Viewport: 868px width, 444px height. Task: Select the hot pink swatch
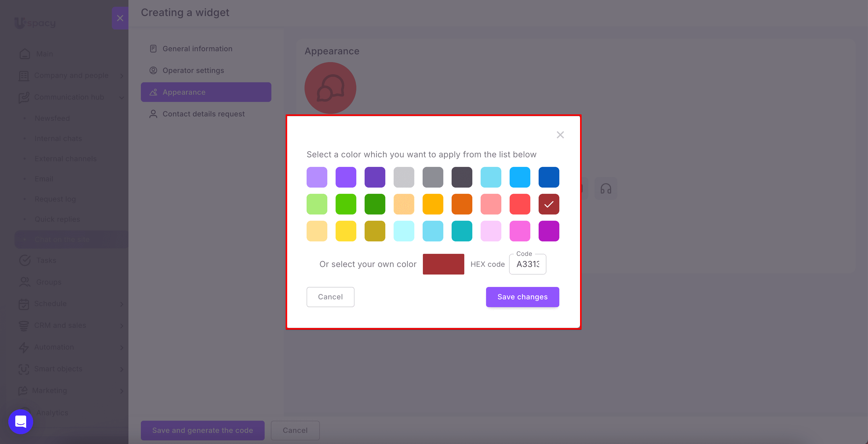(520, 231)
